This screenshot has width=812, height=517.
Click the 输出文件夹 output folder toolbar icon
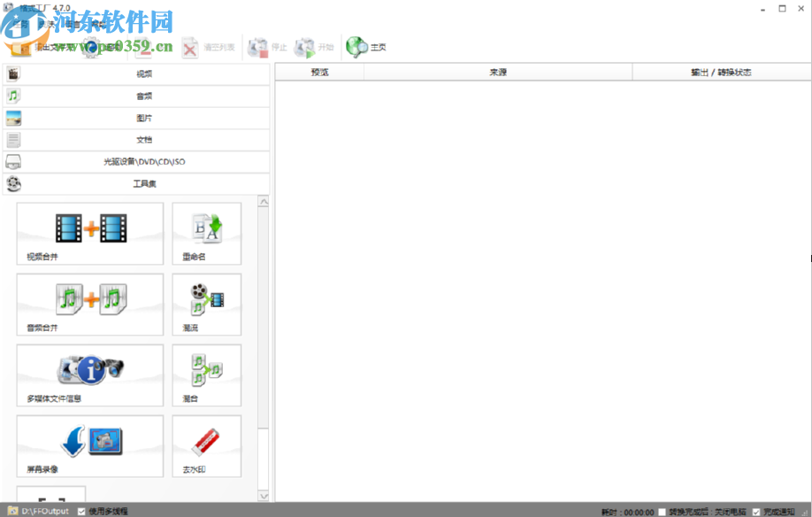20,48
